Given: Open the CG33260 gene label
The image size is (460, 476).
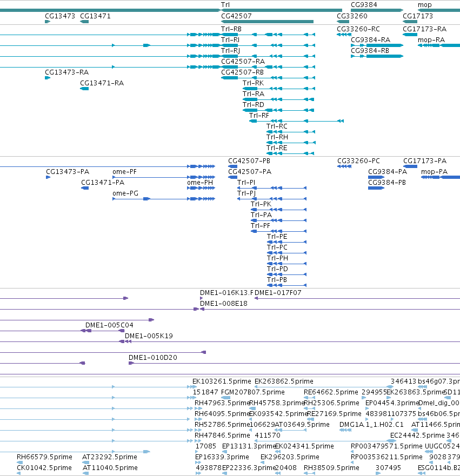Looking at the screenshot, I should (352, 16).
